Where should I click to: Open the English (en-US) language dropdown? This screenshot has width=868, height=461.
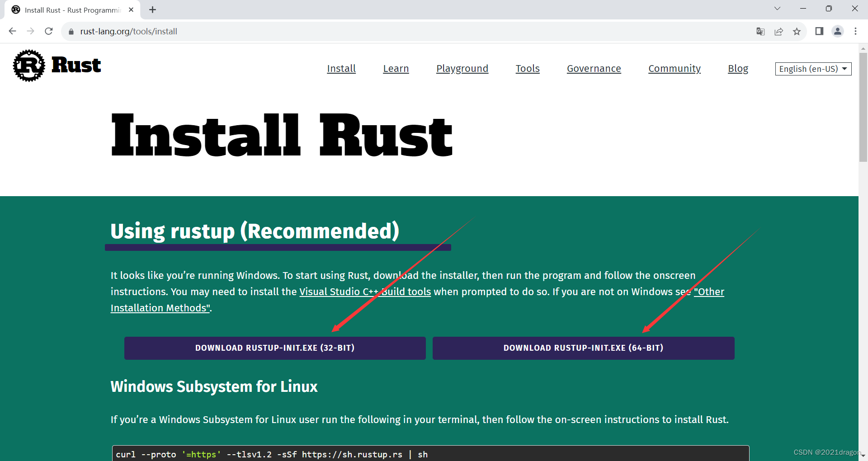(x=813, y=69)
